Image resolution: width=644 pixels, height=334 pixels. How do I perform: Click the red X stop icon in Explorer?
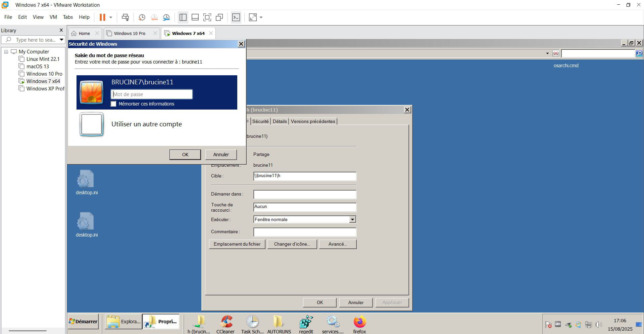click(x=556, y=53)
